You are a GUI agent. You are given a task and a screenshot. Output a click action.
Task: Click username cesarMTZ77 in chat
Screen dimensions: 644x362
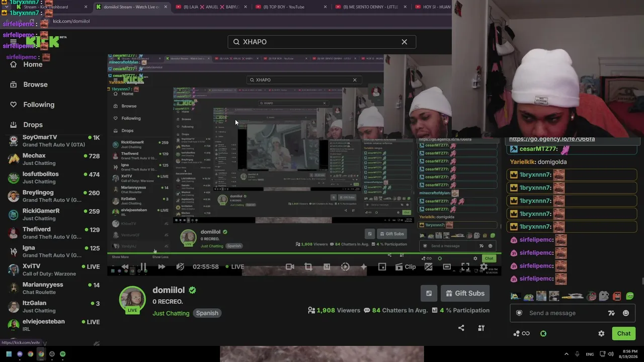538,149
